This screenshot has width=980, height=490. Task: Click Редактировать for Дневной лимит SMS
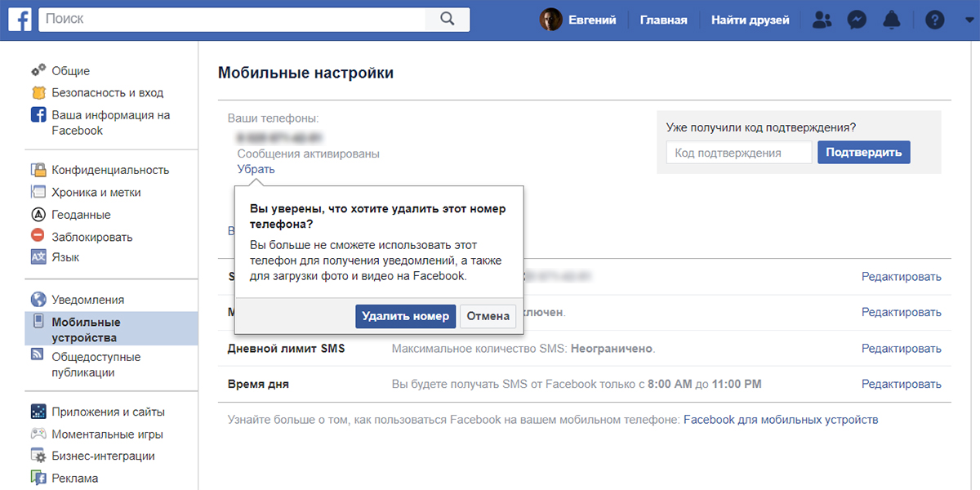pos(902,348)
